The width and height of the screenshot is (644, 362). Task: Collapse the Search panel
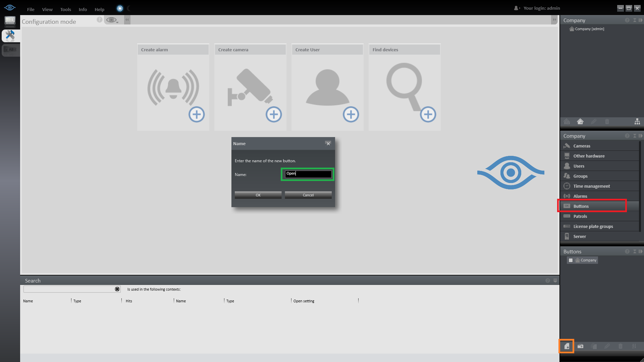(555, 281)
